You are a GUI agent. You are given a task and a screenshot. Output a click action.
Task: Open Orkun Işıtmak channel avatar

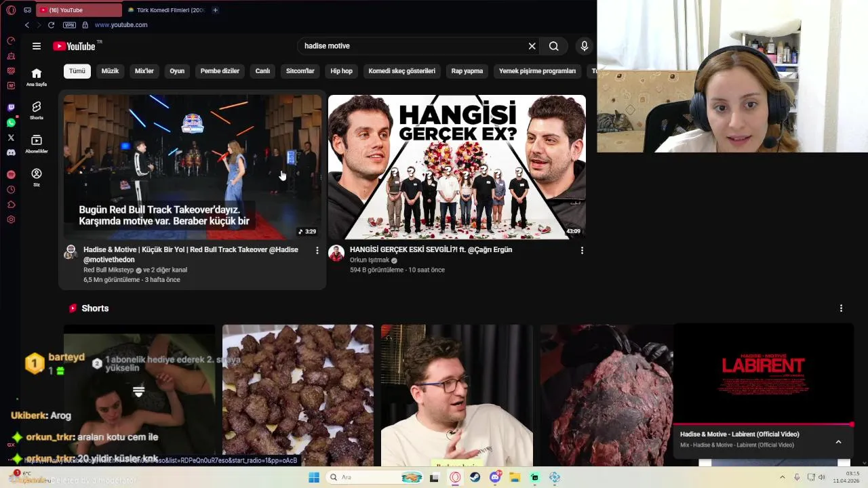point(336,253)
